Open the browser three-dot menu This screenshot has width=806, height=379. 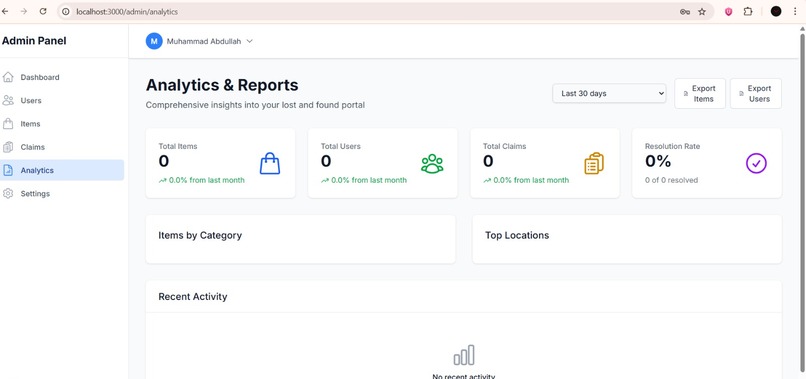coord(796,11)
